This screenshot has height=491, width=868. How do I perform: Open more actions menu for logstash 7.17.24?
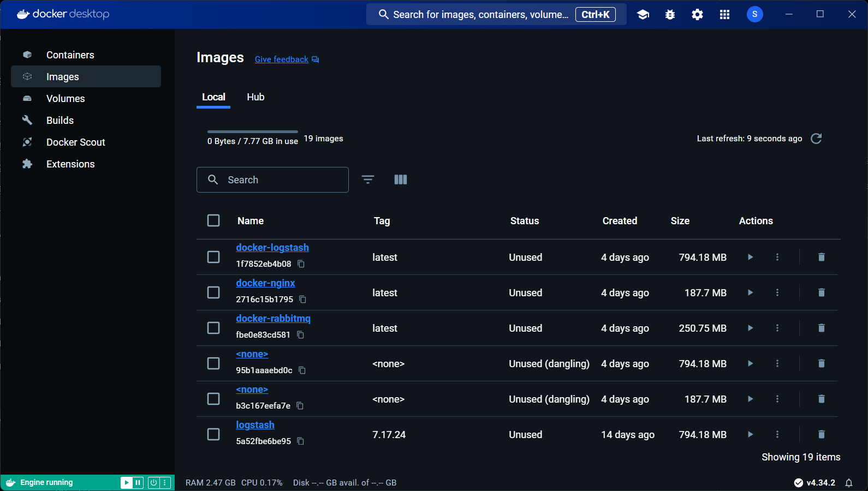click(x=777, y=434)
